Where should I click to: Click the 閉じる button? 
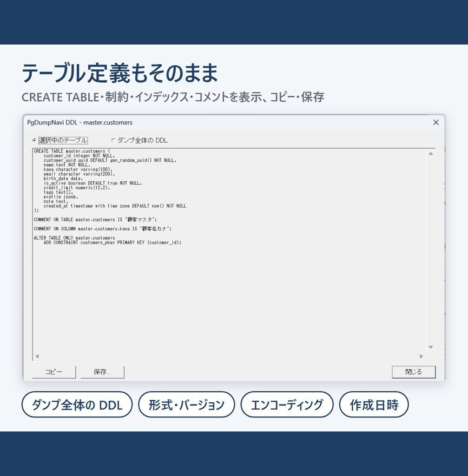(x=414, y=372)
